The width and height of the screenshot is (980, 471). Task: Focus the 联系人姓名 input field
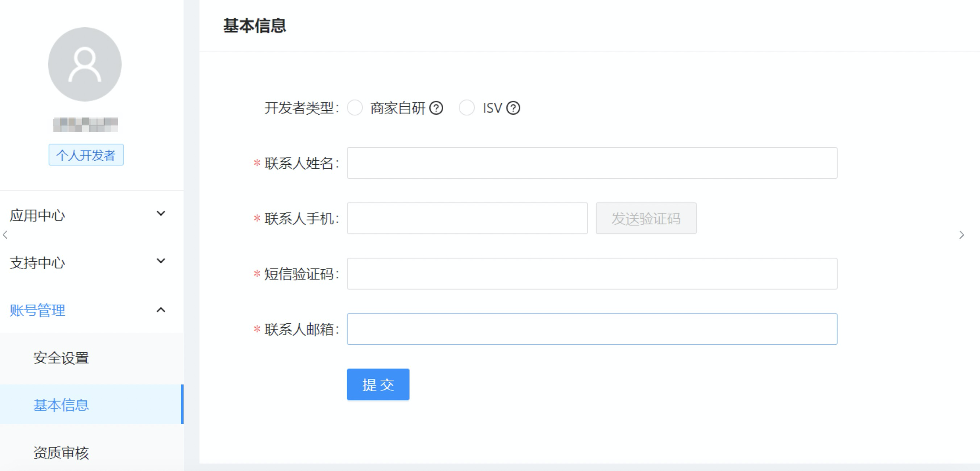(591, 163)
